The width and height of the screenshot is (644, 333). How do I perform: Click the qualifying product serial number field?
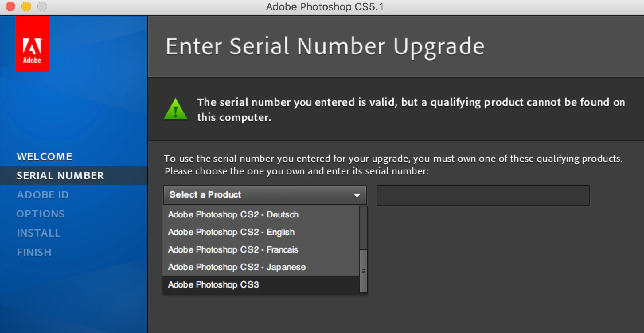click(x=483, y=195)
